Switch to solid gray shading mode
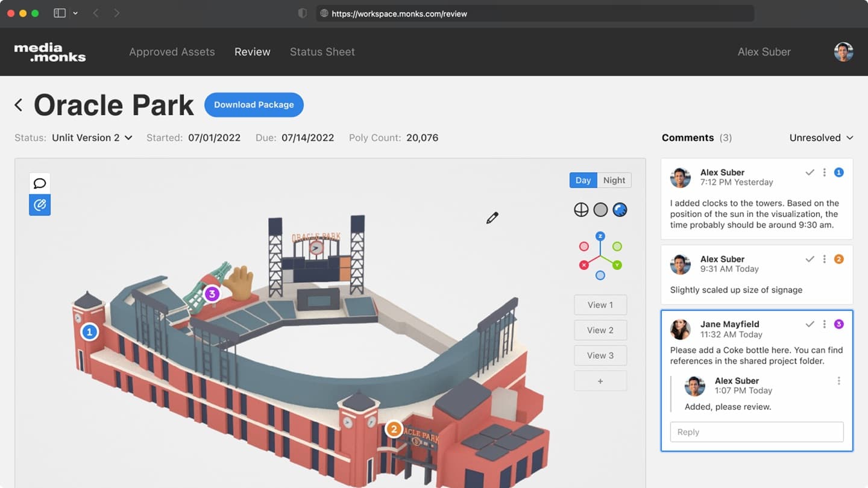 pyautogui.click(x=600, y=210)
